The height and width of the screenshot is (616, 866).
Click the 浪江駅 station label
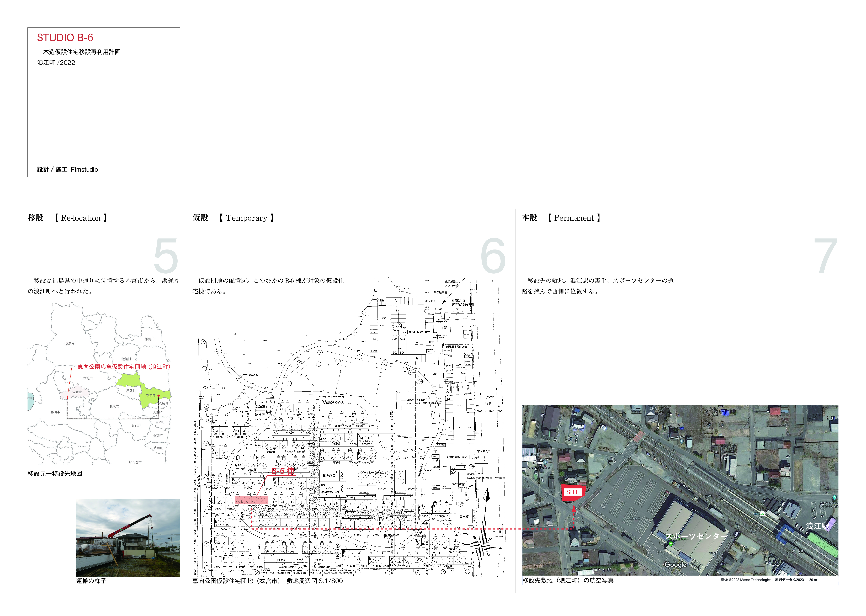coord(817,526)
